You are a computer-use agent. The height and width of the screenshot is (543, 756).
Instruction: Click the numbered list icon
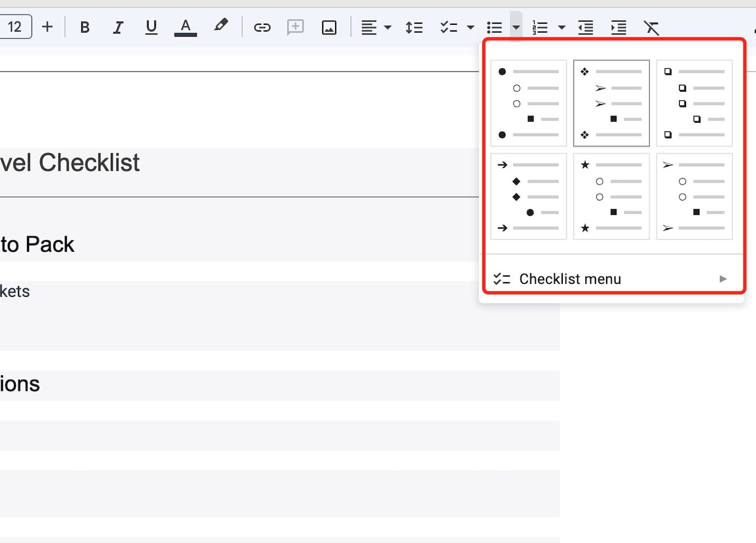(540, 27)
